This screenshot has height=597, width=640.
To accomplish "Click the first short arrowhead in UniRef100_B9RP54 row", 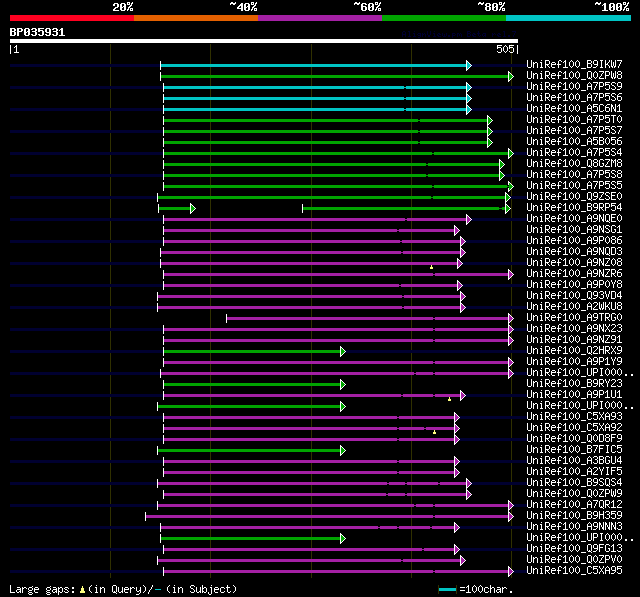I will click(193, 209).
